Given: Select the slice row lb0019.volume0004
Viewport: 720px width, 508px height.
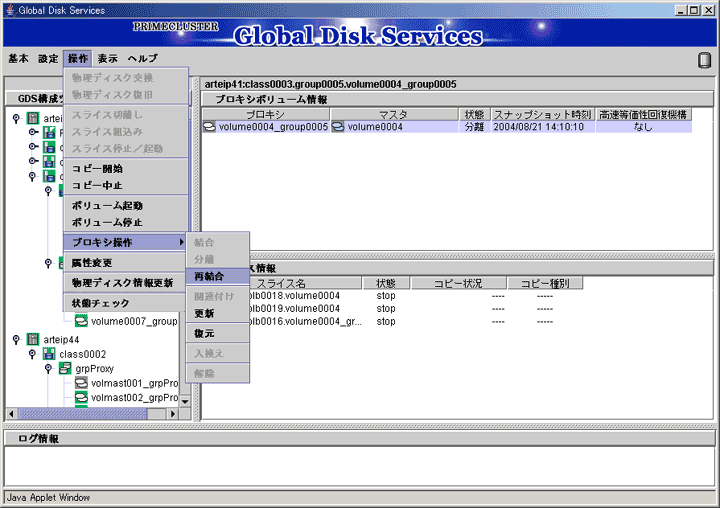Looking at the screenshot, I should 416,309.
